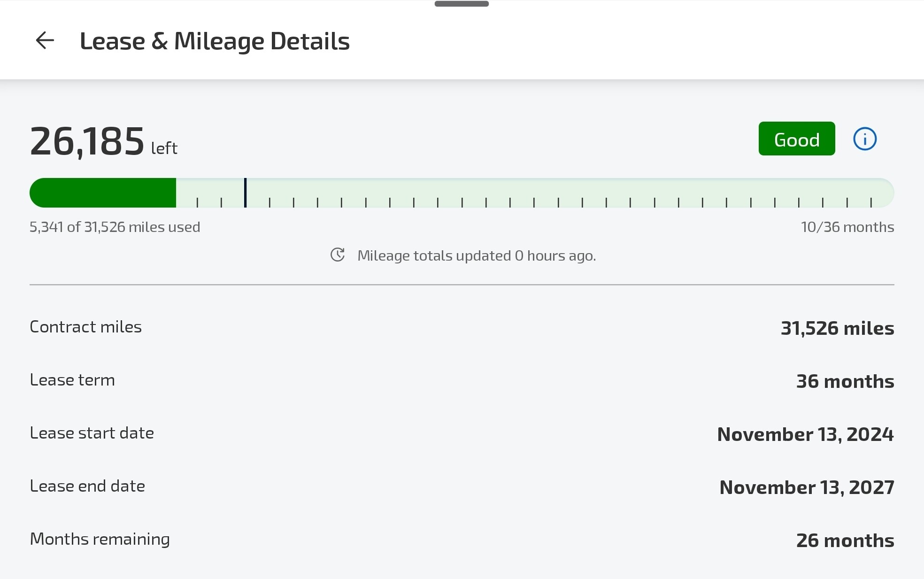The image size is (924, 579).
Task: Select the 5,341 of 31,526 miles used text
Action: click(x=115, y=227)
